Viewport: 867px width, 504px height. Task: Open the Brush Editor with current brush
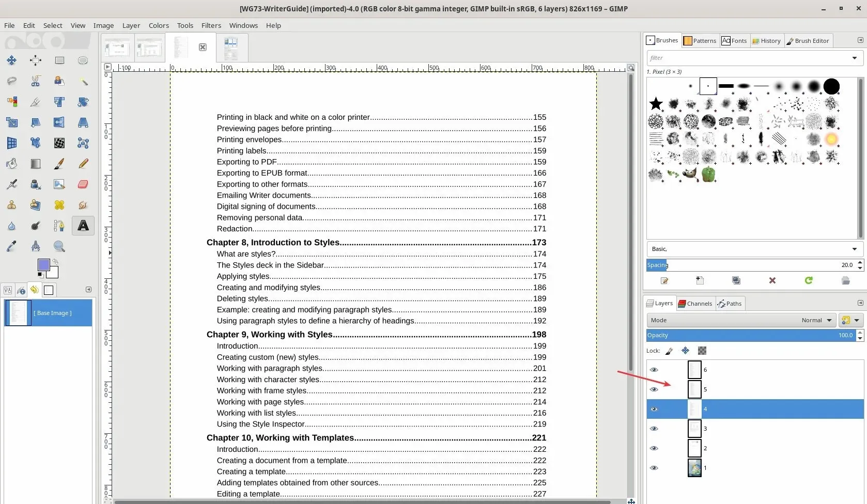(x=664, y=281)
